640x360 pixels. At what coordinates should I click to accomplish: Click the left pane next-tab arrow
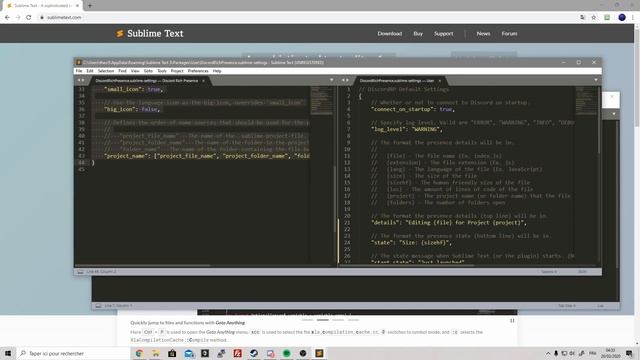point(83,80)
